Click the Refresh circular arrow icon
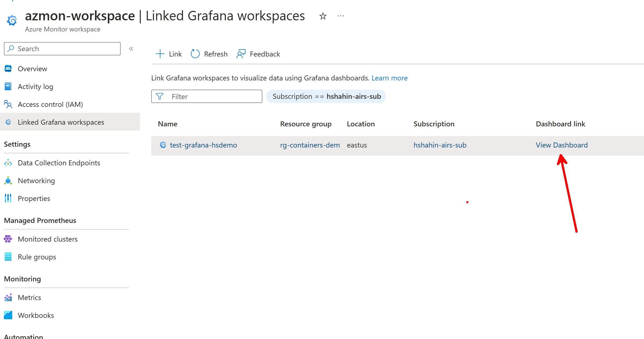The width and height of the screenshot is (644, 339). click(x=195, y=54)
